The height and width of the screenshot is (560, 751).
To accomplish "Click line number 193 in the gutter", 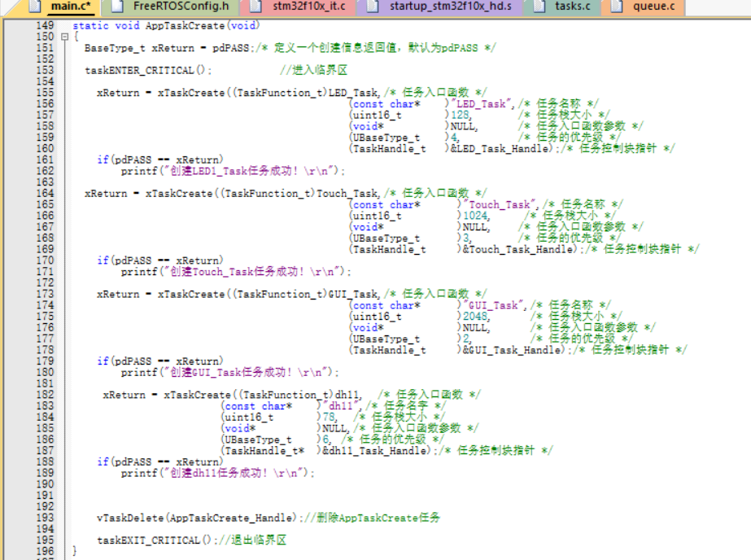I will 45,518.
